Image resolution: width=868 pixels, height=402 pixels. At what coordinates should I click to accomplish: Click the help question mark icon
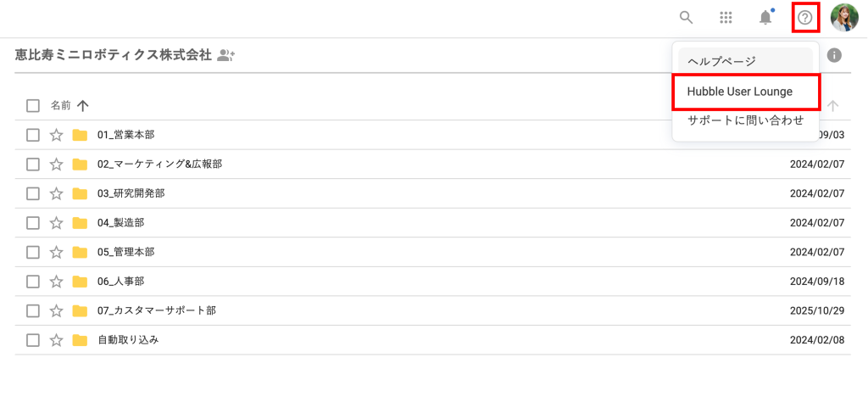tap(805, 17)
